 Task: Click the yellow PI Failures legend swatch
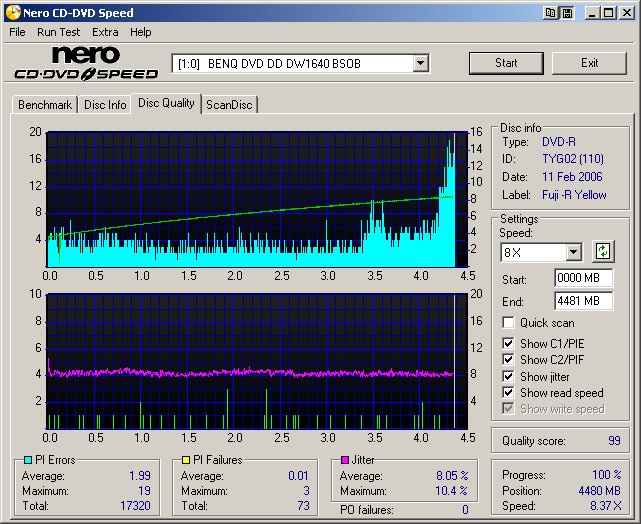pos(186,460)
